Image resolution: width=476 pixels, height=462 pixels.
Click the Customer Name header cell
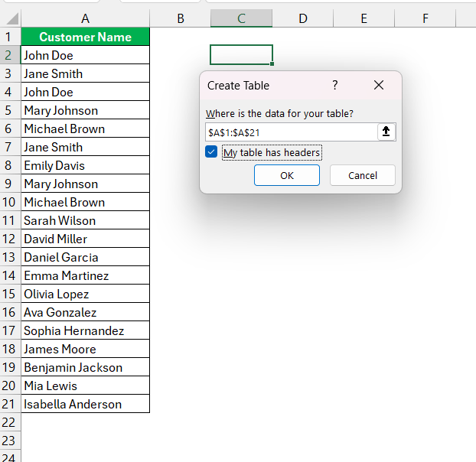85,37
